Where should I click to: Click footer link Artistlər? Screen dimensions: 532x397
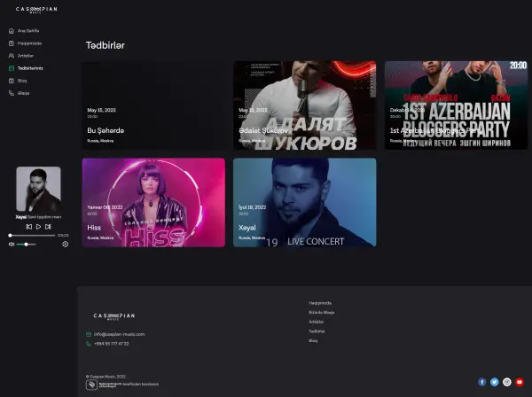tap(317, 322)
